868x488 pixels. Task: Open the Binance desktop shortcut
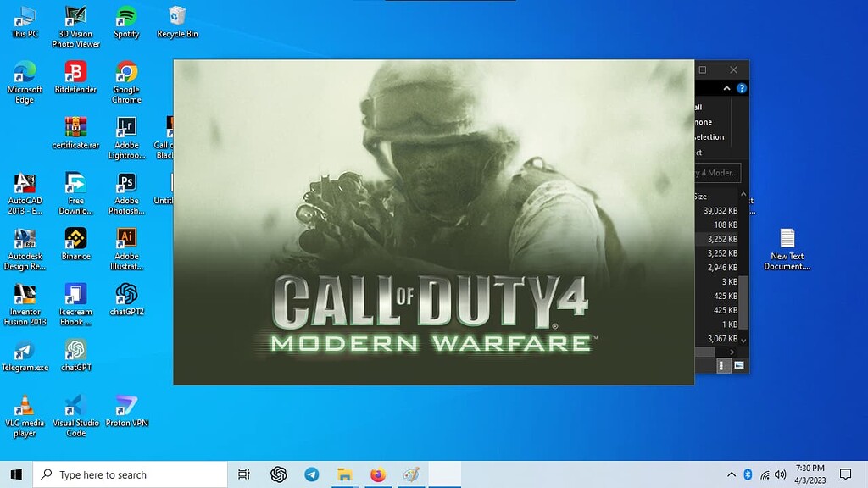[75, 239]
